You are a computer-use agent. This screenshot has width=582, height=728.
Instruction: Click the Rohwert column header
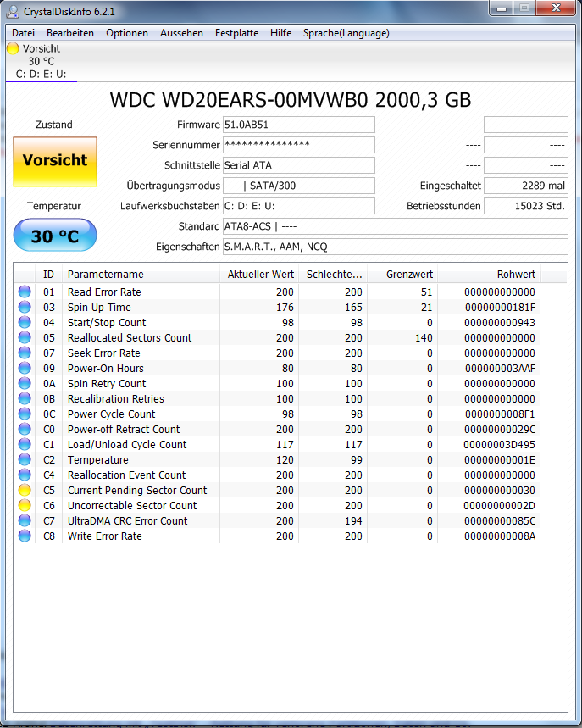tap(489, 275)
